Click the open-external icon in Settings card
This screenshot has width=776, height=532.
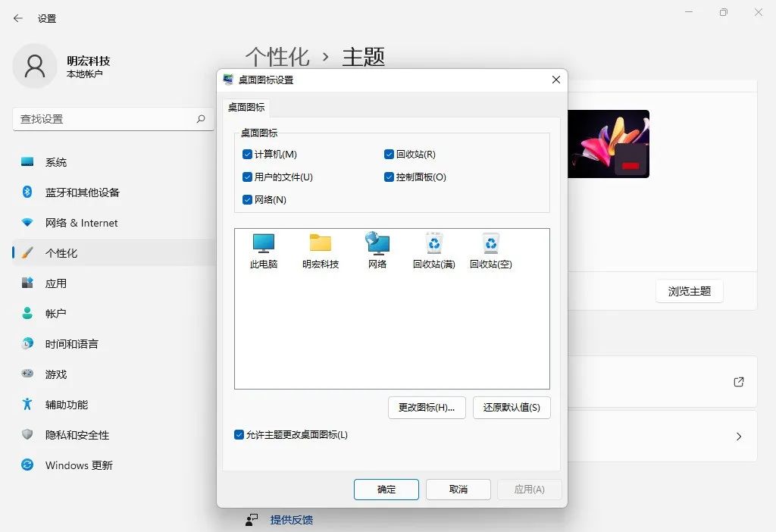point(738,381)
